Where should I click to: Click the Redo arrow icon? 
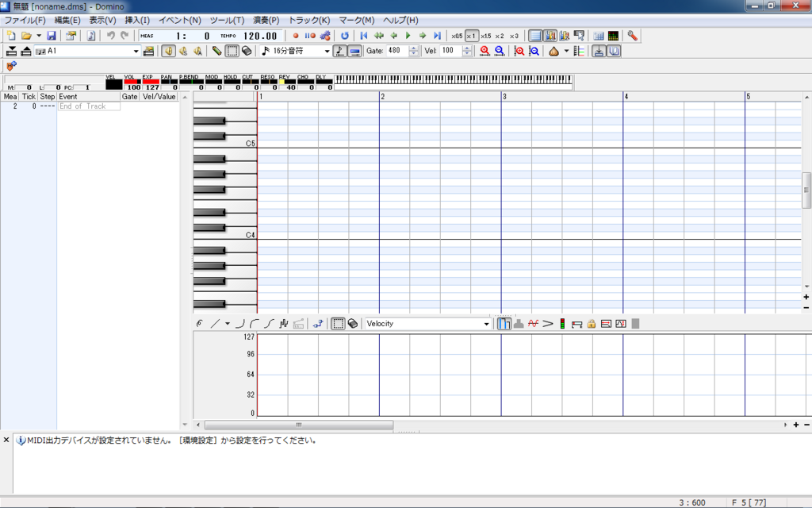(124, 36)
